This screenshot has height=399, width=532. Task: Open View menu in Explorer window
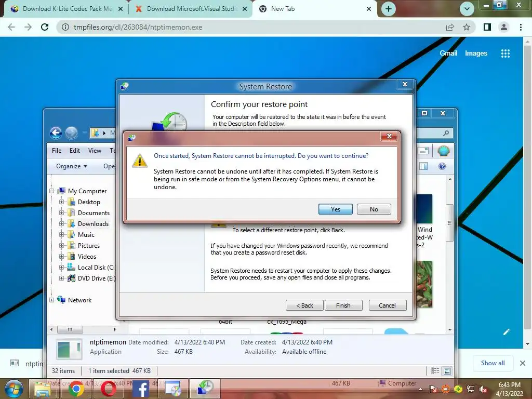click(x=95, y=151)
